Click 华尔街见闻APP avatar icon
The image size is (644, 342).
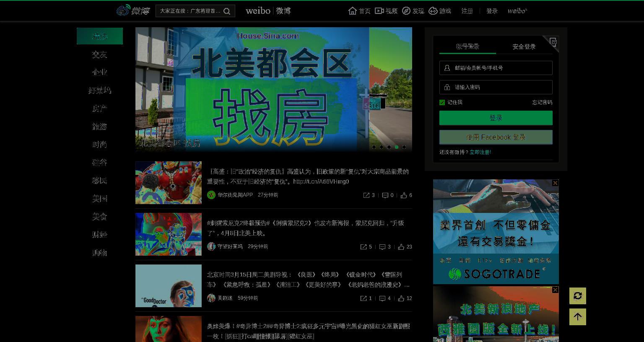tap(211, 195)
